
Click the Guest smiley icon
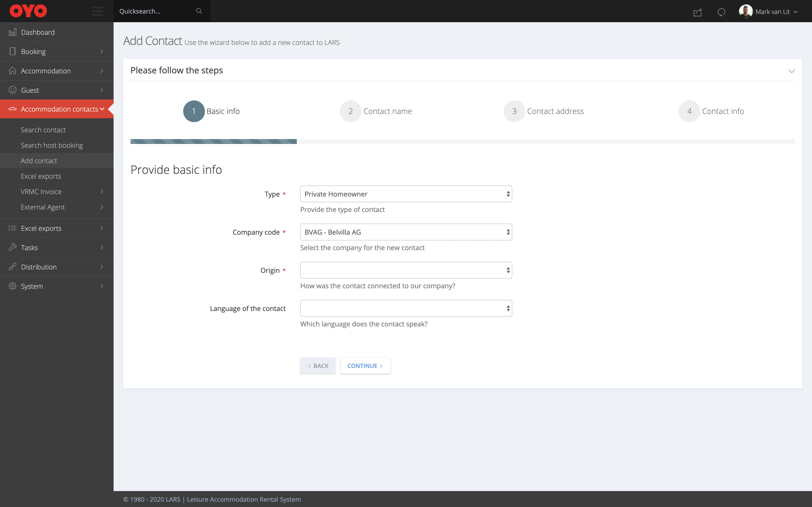(x=12, y=90)
